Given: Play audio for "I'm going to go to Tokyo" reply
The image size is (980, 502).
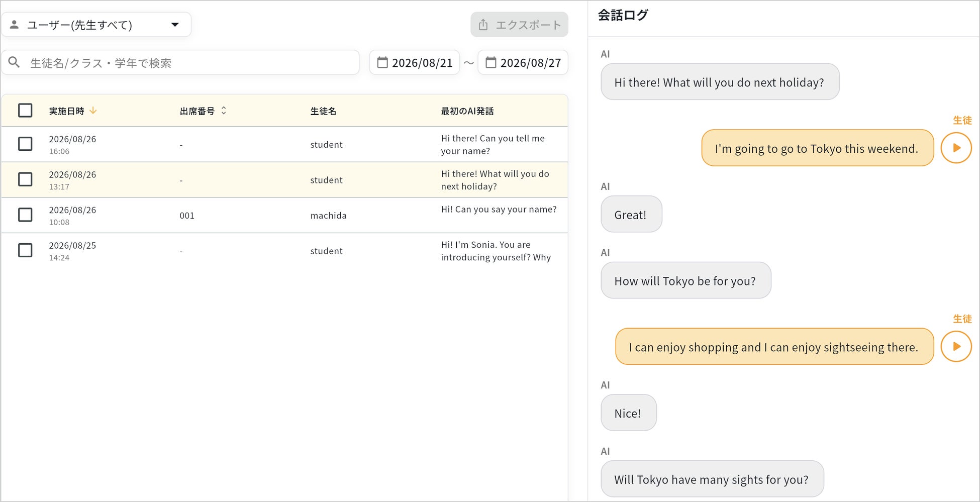Looking at the screenshot, I should pyautogui.click(x=956, y=148).
